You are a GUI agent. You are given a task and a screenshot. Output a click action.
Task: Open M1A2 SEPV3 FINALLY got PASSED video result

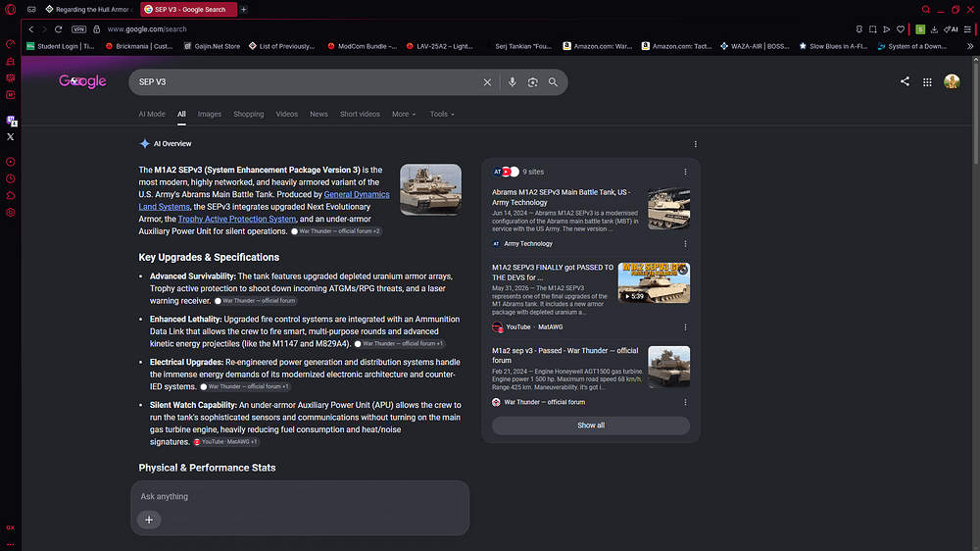[553, 273]
